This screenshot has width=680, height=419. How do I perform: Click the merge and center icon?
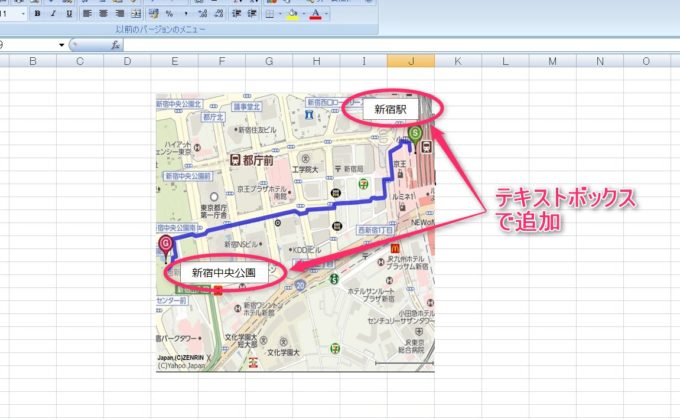pyautogui.click(x=136, y=14)
